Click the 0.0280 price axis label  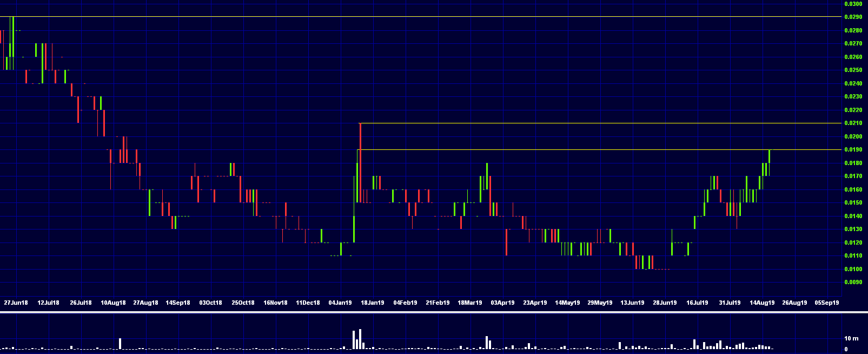[853, 30]
